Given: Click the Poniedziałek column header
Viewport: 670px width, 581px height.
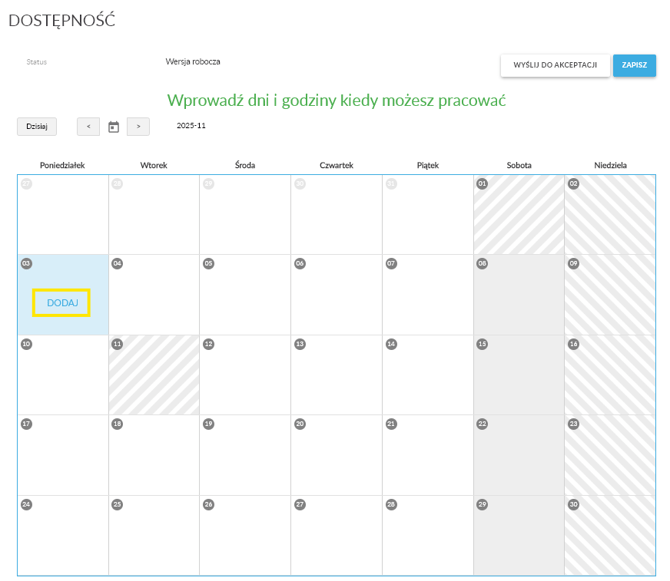Looking at the screenshot, I should 62,165.
